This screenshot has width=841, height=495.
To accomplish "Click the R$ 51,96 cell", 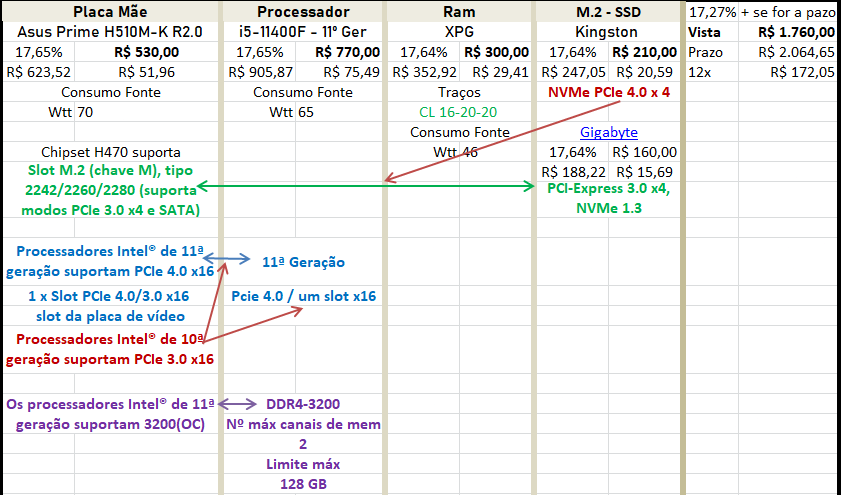I will [146, 72].
